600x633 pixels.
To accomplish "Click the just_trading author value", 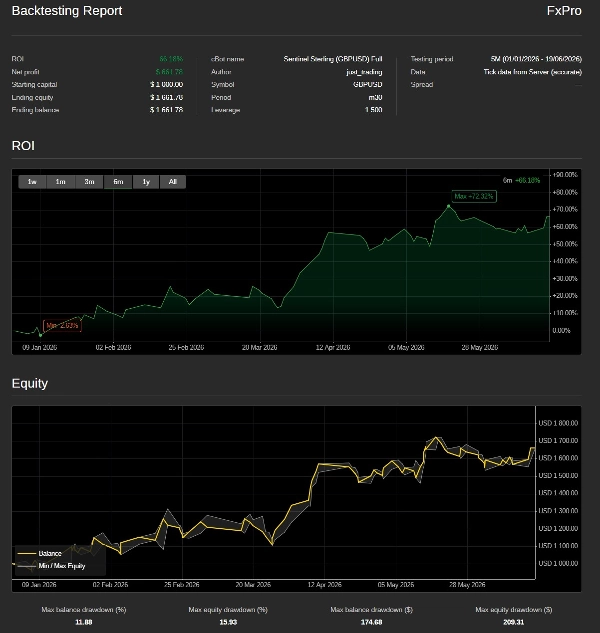I will click(364, 72).
